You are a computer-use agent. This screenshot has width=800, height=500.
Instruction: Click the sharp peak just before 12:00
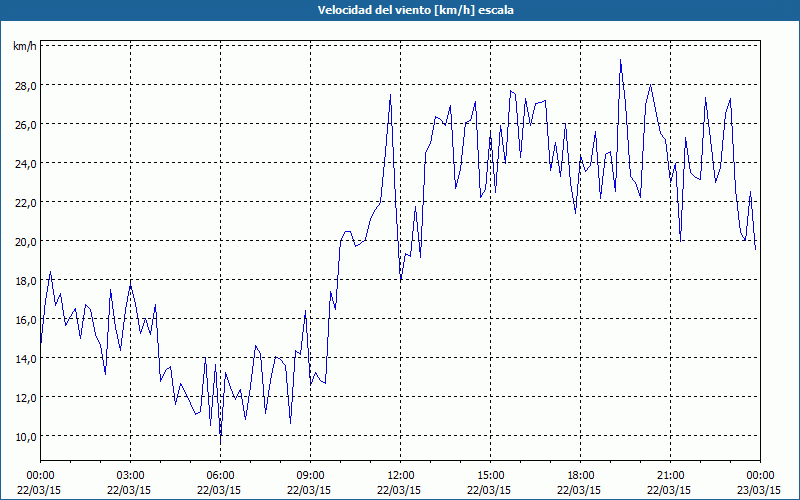point(390,94)
